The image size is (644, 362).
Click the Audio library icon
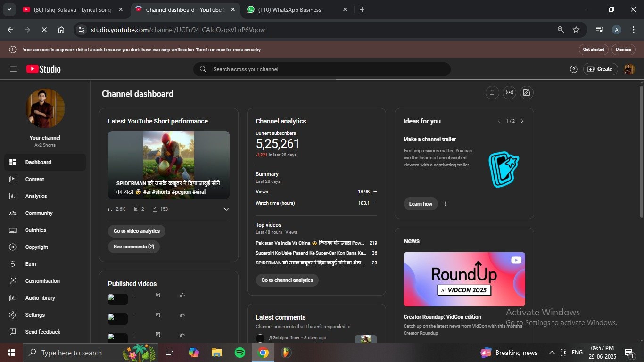pyautogui.click(x=13, y=298)
